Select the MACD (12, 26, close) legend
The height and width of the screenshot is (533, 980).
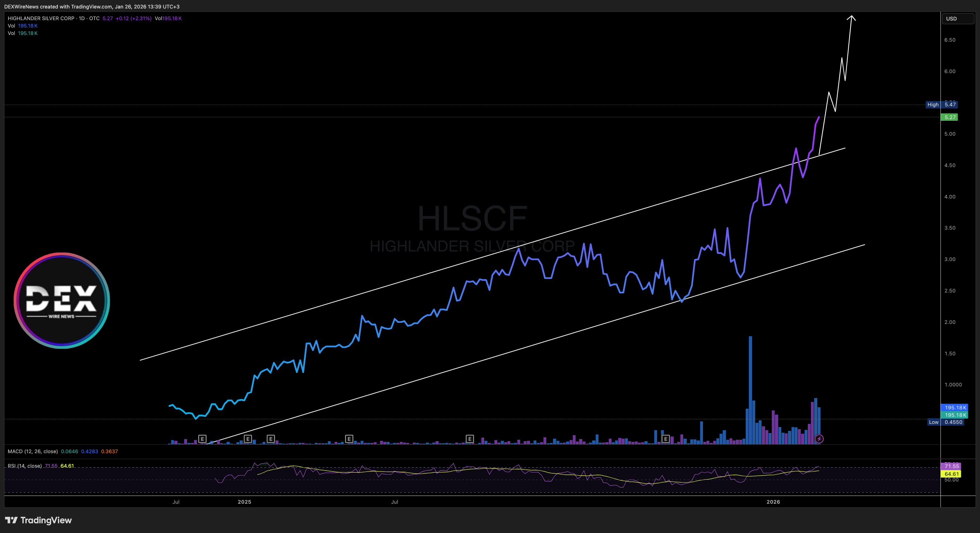[33, 451]
